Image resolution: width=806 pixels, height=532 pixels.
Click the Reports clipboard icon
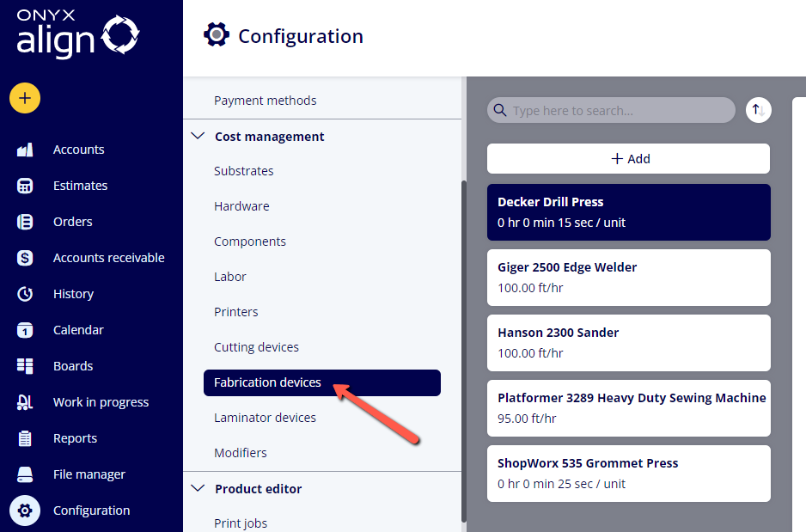pyautogui.click(x=25, y=438)
